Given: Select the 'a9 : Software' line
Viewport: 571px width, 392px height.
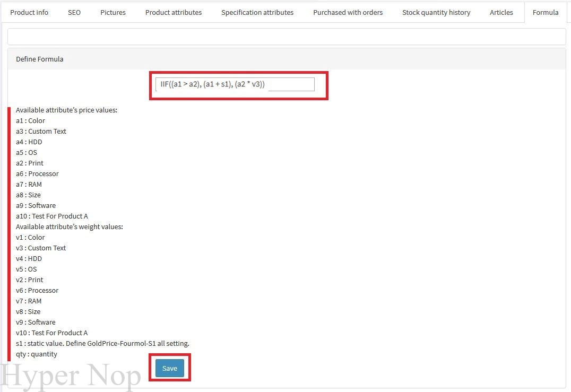Looking at the screenshot, I should pyautogui.click(x=36, y=206).
